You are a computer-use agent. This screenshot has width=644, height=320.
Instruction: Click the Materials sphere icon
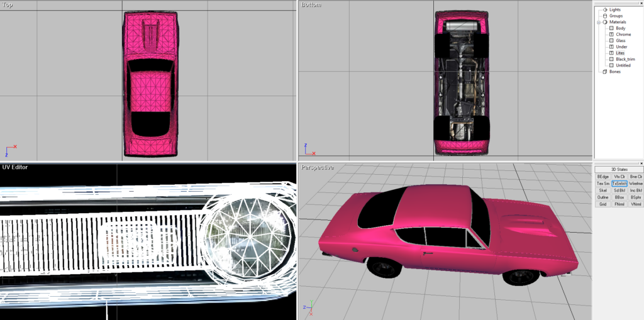(605, 22)
